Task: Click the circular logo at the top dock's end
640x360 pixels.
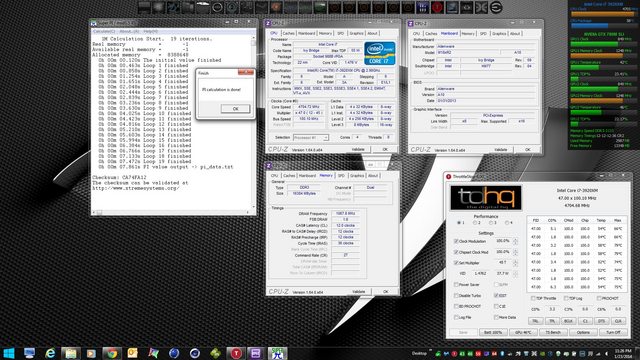Action: 496,7
